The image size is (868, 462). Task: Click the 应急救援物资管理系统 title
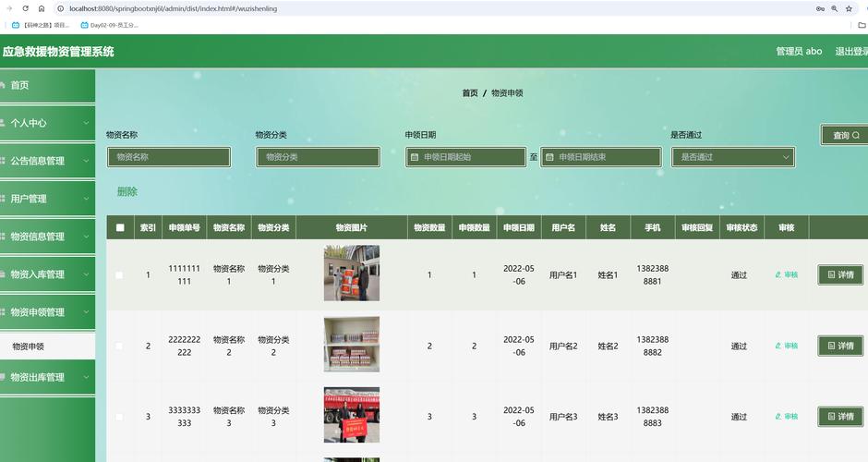pyautogui.click(x=58, y=52)
